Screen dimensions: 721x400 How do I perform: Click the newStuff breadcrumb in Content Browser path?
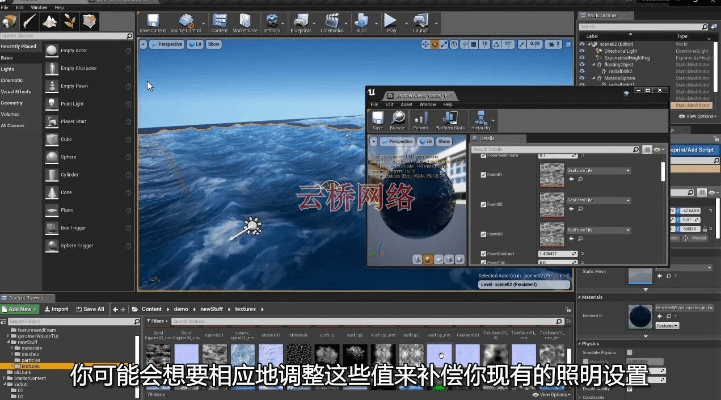[212, 309]
